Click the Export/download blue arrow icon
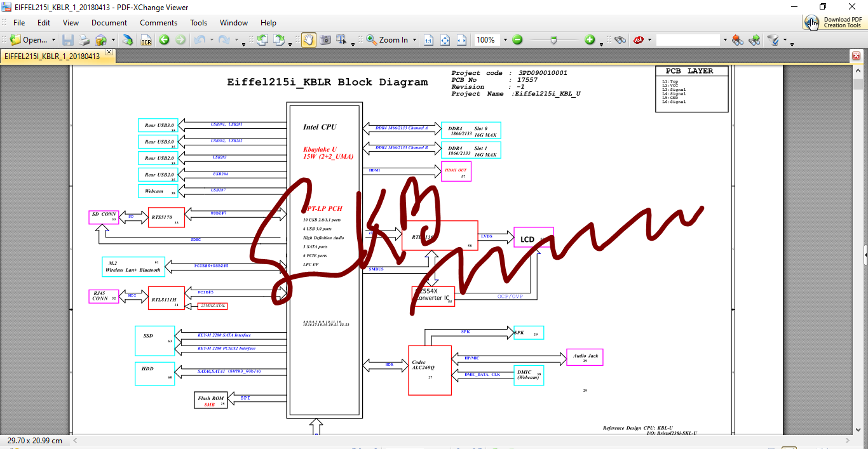Viewport: 868px width, 449px height. coord(128,40)
